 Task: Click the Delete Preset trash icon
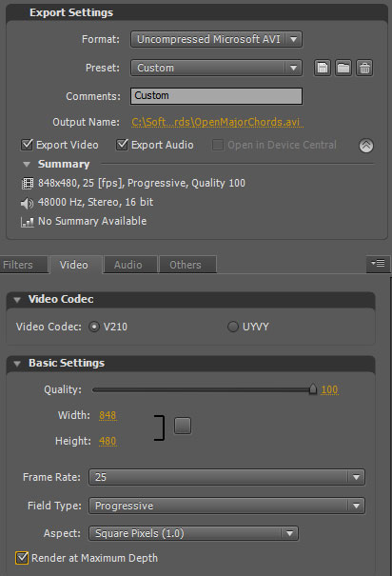coord(364,68)
